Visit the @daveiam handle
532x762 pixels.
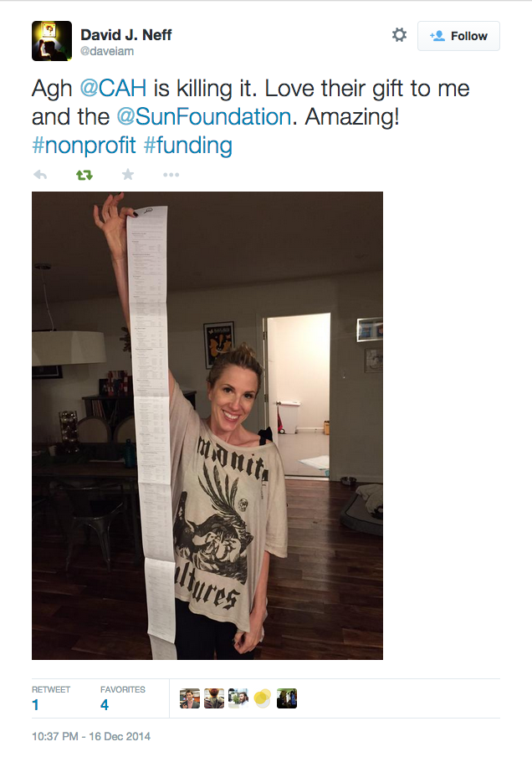(x=107, y=51)
